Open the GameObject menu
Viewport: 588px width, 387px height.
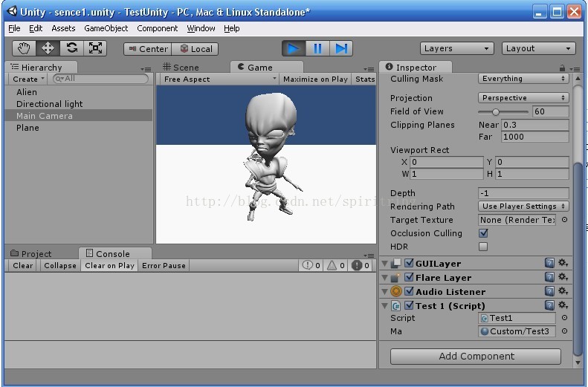[106, 28]
